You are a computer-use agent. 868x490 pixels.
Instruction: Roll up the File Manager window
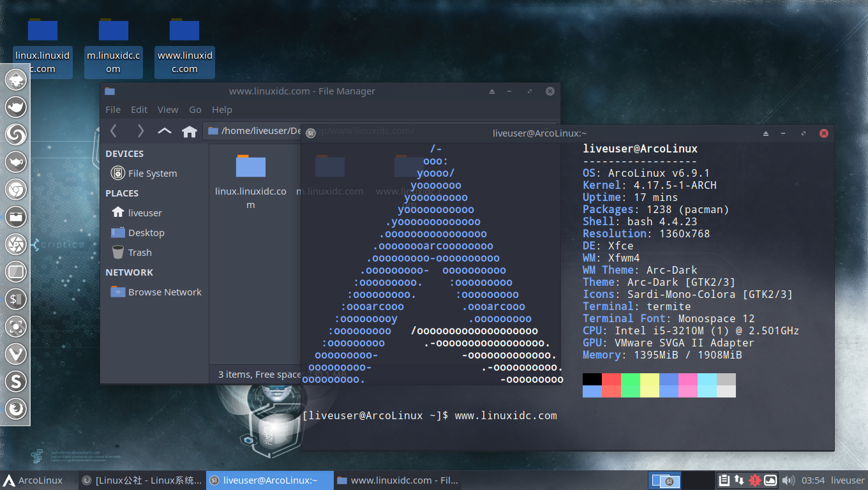[492, 91]
